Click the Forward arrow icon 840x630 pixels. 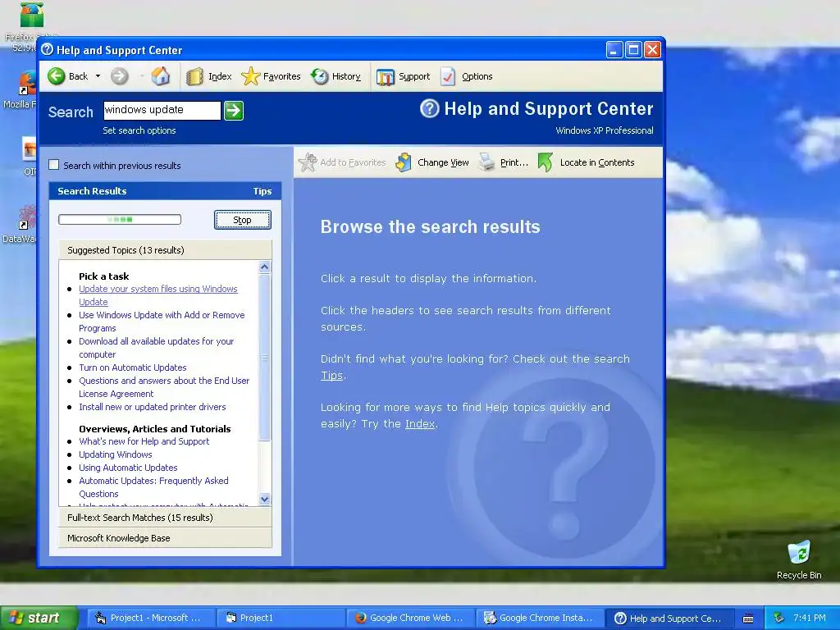tap(120, 76)
